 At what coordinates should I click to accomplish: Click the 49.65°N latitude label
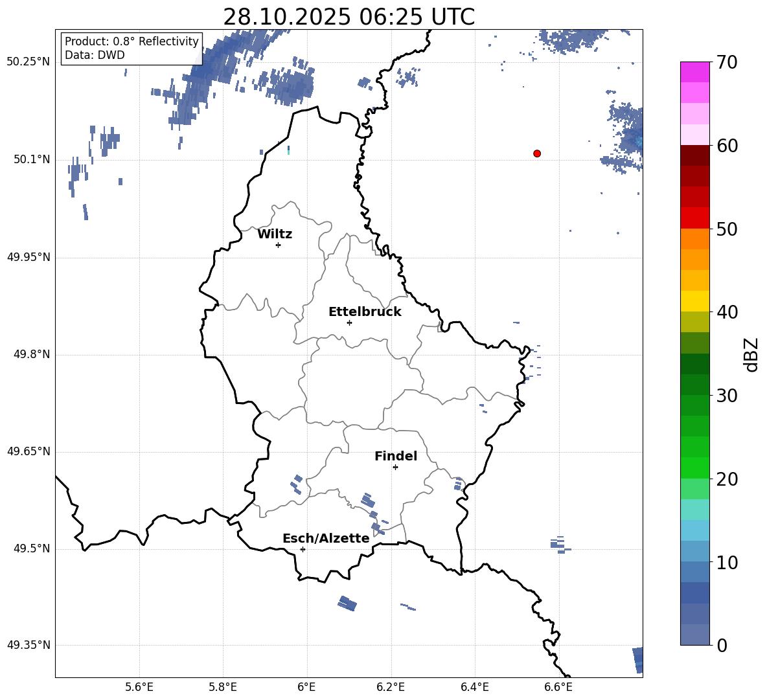29,451
